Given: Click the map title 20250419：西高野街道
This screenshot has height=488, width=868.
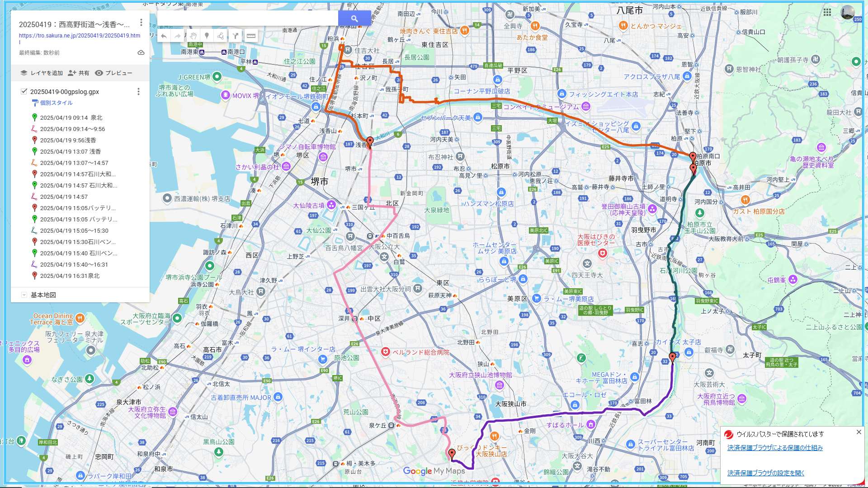Looking at the screenshot, I should [74, 24].
